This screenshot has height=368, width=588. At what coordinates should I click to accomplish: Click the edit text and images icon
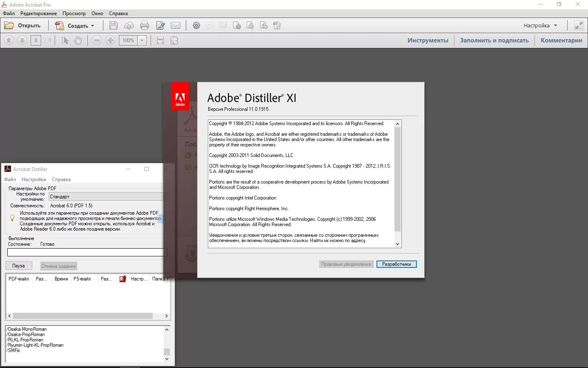pyautogui.click(x=277, y=25)
